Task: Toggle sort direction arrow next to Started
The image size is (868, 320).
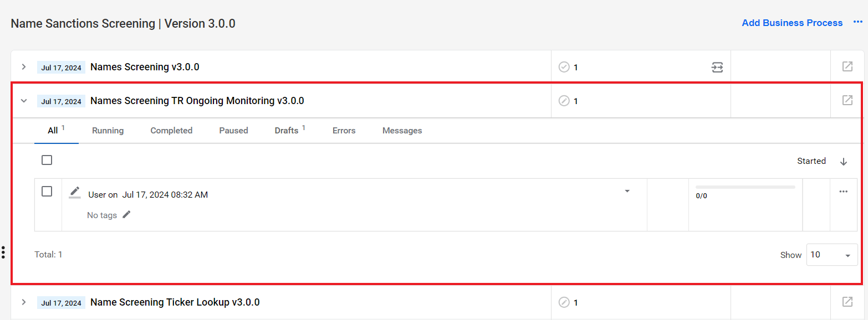Action: pyautogui.click(x=844, y=162)
